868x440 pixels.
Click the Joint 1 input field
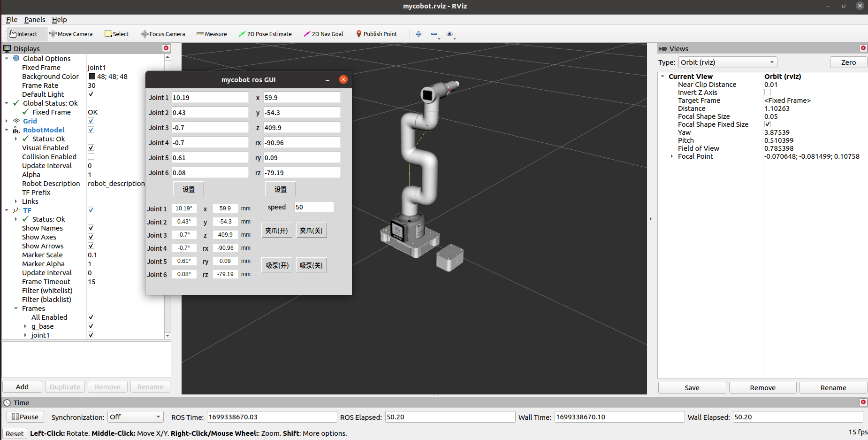click(210, 97)
